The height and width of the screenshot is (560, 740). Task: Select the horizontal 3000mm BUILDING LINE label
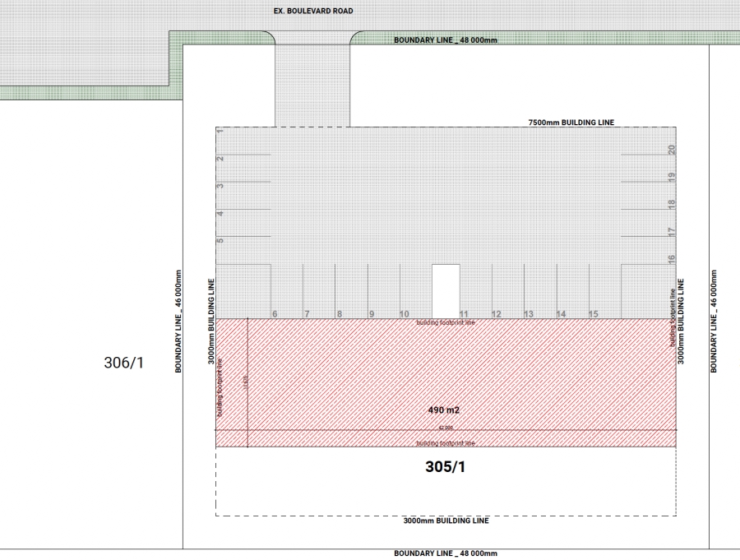click(446, 521)
